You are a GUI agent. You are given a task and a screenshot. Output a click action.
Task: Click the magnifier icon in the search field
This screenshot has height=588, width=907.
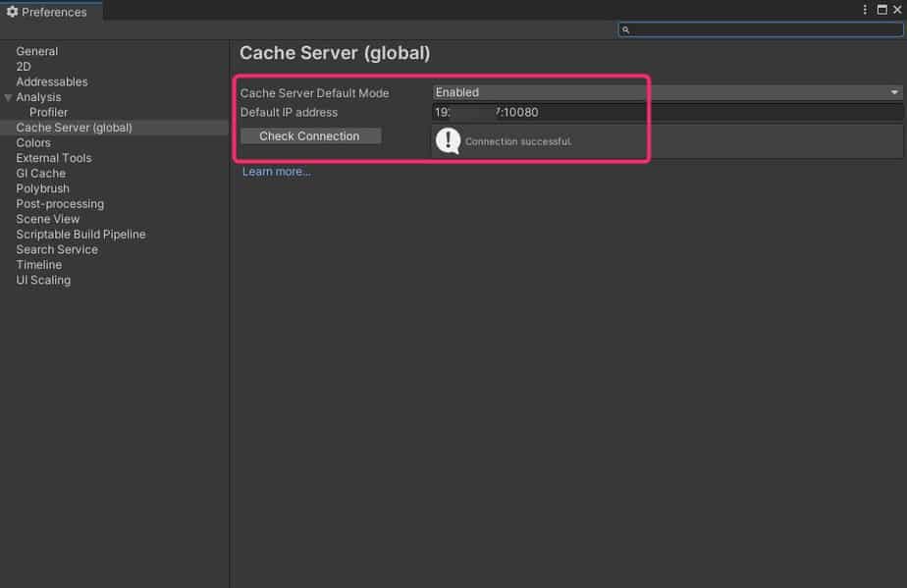626,28
